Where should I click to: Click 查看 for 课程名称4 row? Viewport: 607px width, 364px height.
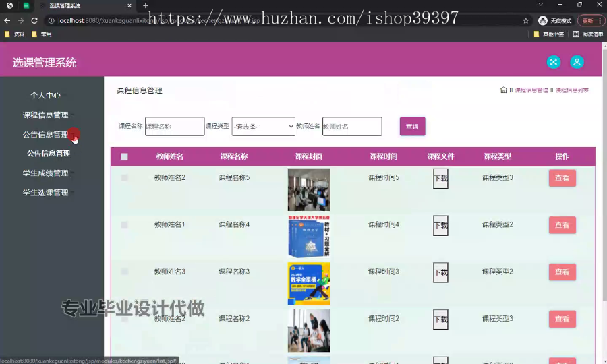[562, 225]
